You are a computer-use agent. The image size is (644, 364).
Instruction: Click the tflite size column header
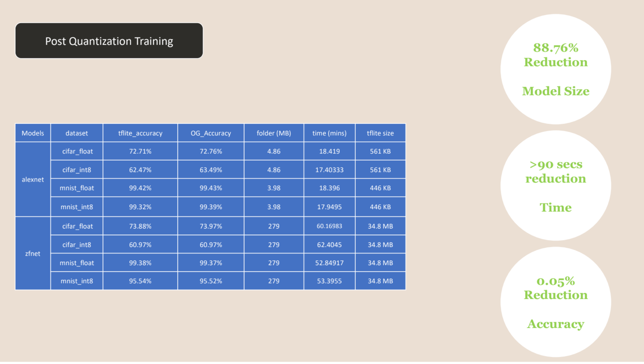(x=380, y=133)
